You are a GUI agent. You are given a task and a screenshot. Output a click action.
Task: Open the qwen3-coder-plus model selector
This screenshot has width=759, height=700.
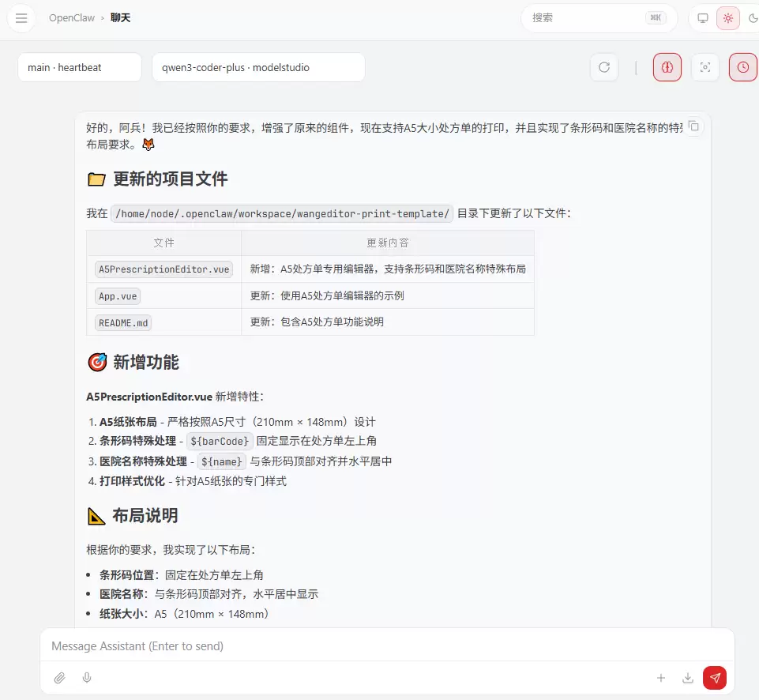tap(258, 67)
